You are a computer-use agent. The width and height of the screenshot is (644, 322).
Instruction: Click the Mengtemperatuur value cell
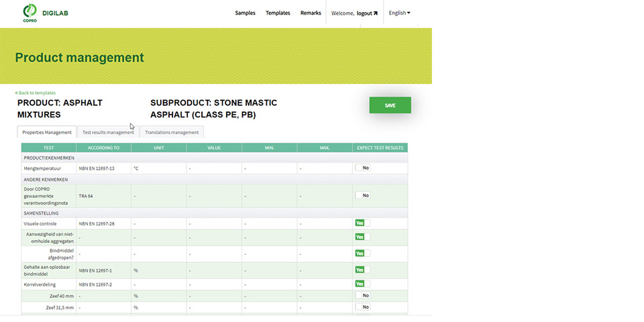[213, 168]
